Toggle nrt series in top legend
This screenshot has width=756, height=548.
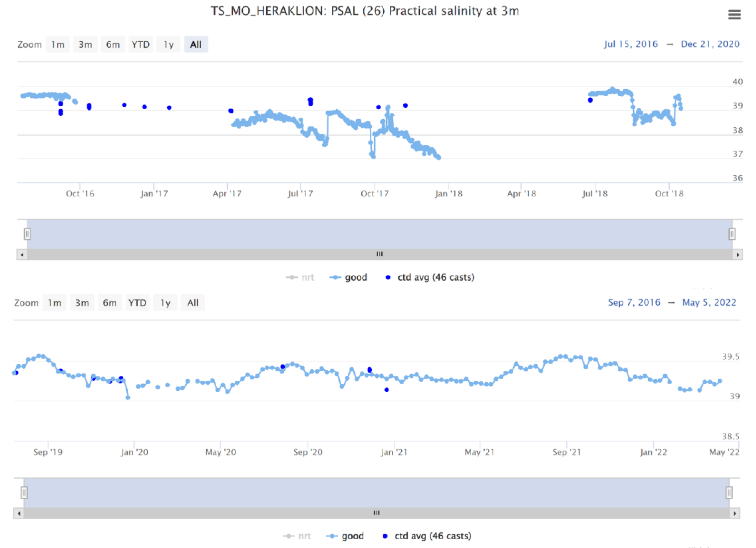(307, 277)
